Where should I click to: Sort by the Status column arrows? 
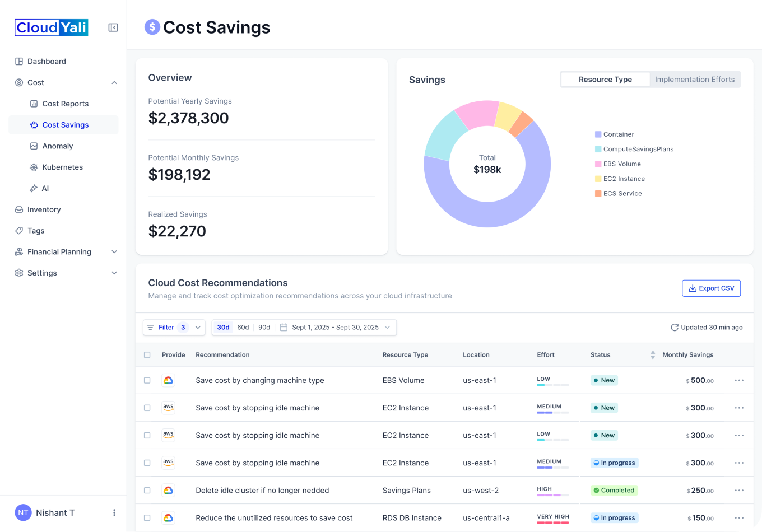pos(652,355)
